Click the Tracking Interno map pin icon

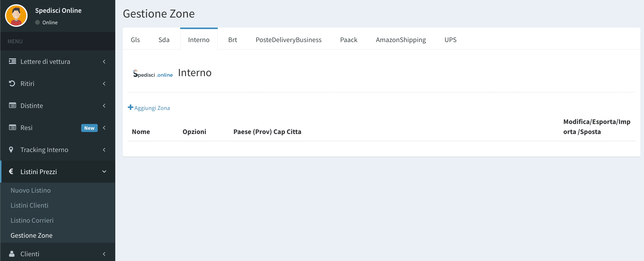click(x=11, y=150)
